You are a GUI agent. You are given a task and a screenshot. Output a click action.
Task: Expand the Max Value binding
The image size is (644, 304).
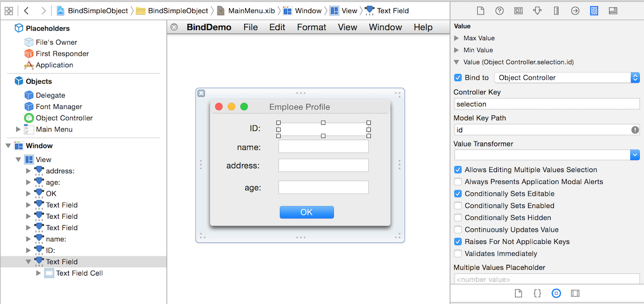[x=457, y=38]
